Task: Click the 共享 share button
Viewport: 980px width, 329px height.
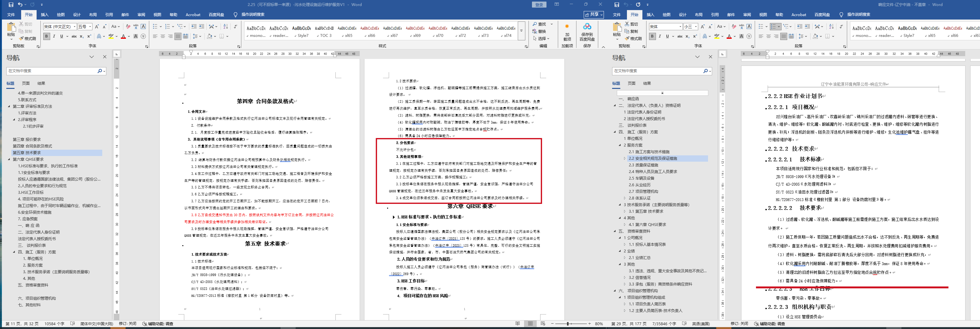Action: tap(593, 14)
